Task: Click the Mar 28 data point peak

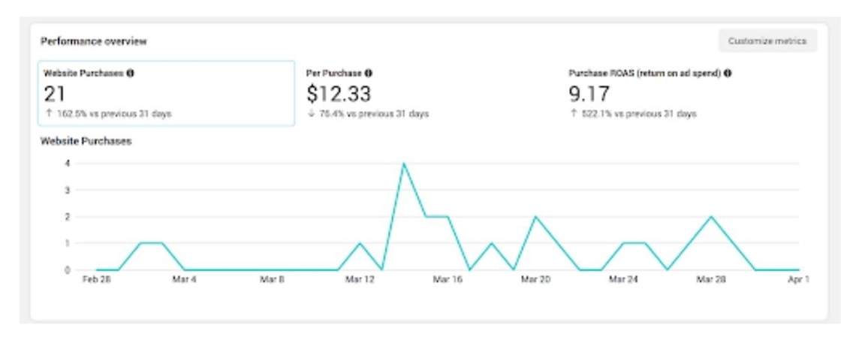Action: click(x=711, y=216)
